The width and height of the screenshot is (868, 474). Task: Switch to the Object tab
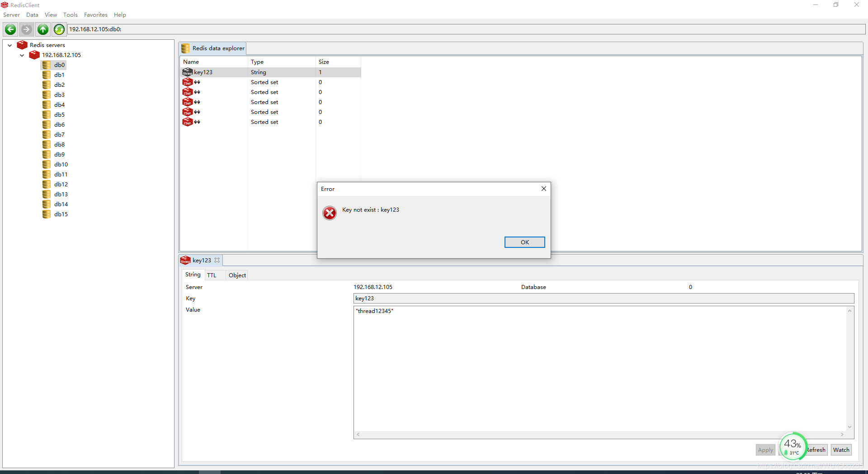click(x=237, y=275)
